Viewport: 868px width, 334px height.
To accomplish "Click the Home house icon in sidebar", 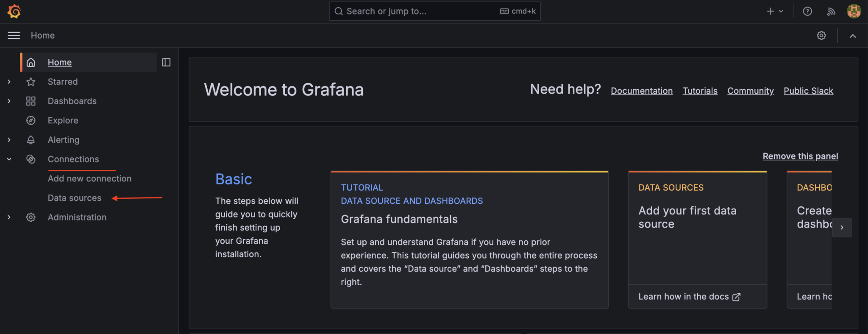I will pos(31,62).
